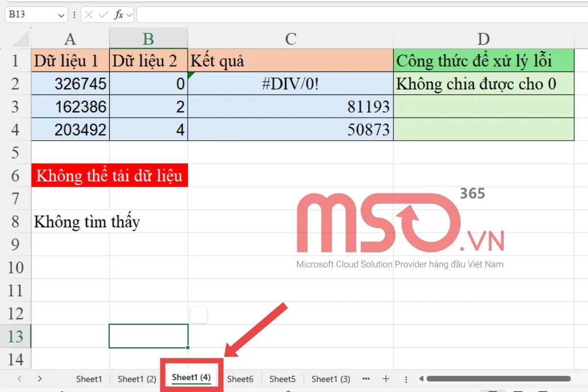Viewport: 588px width, 392px height.
Task: Open the Name Box dropdown
Action: tap(61, 14)
